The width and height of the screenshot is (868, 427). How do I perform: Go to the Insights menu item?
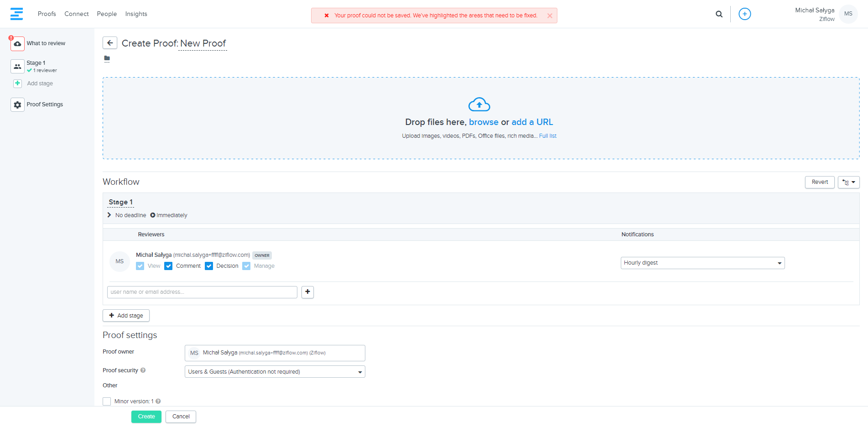click(136, 14)
